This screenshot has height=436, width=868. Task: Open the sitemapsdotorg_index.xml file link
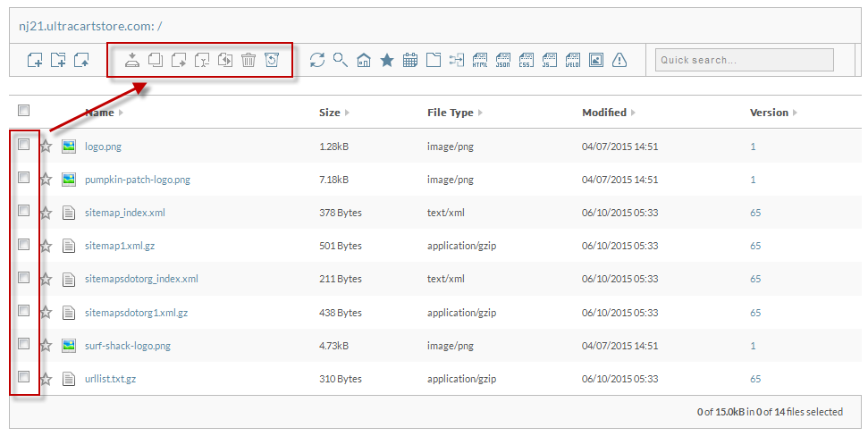[x=141, y=279]
